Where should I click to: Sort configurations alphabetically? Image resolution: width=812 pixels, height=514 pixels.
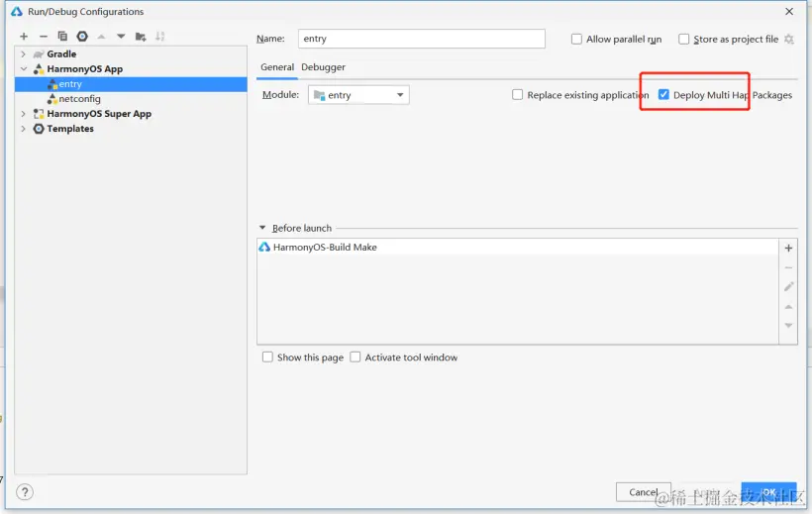160,37
